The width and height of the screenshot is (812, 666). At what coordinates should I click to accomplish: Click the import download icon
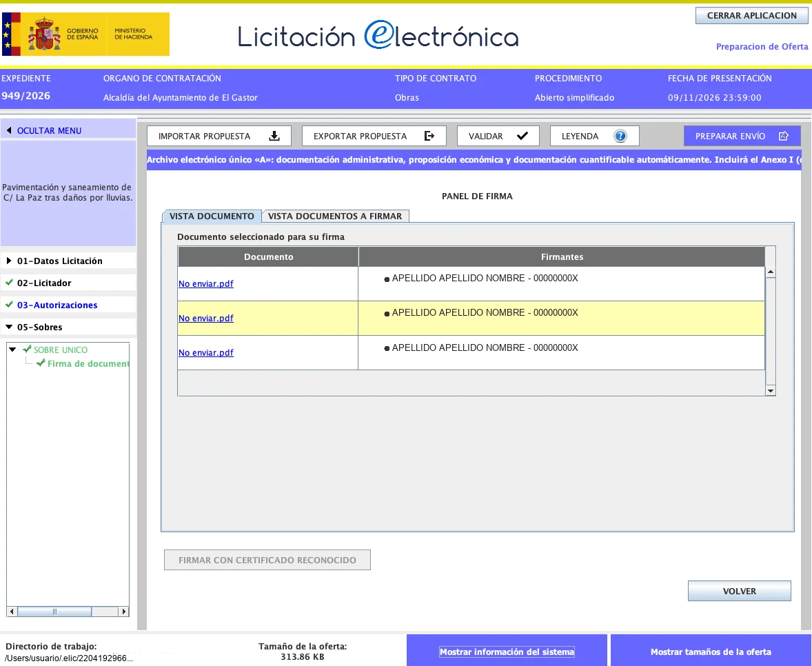pos(274,137)
